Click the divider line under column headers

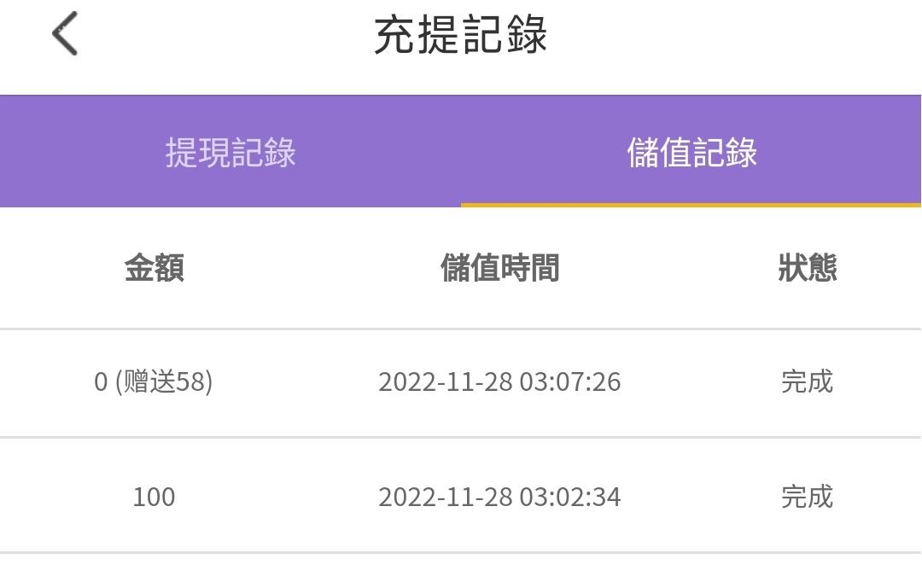(x=461, y=329)
